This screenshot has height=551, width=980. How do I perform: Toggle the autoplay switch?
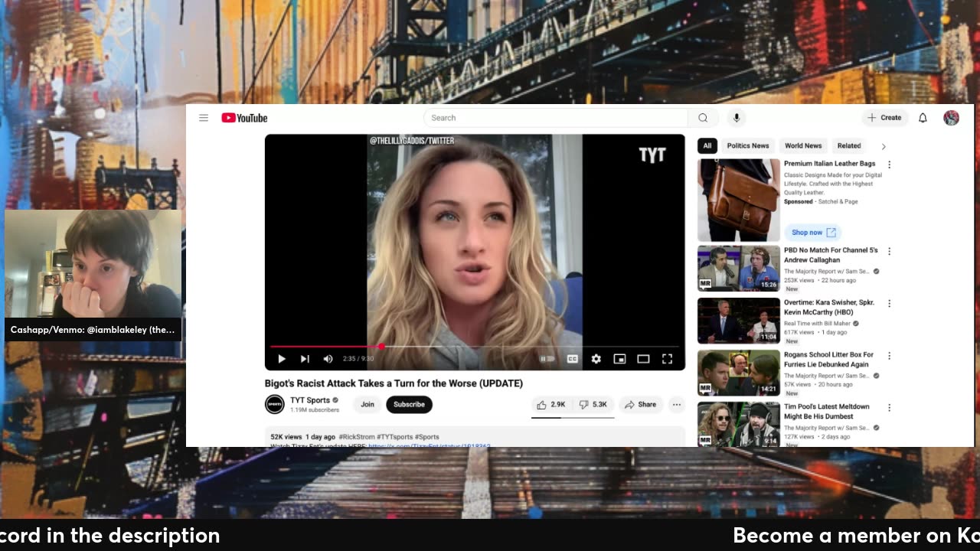click(547, 359)
